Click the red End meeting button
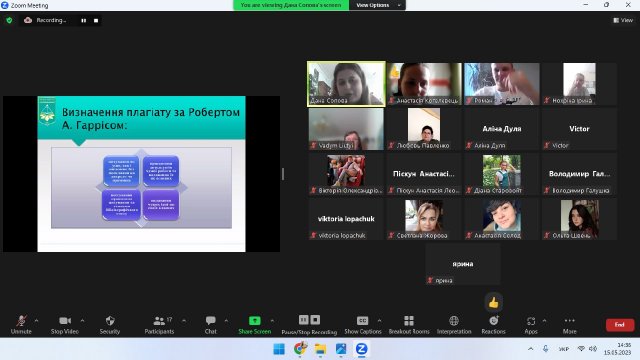The width and height of the screenshot is (640, 360). 620,325
